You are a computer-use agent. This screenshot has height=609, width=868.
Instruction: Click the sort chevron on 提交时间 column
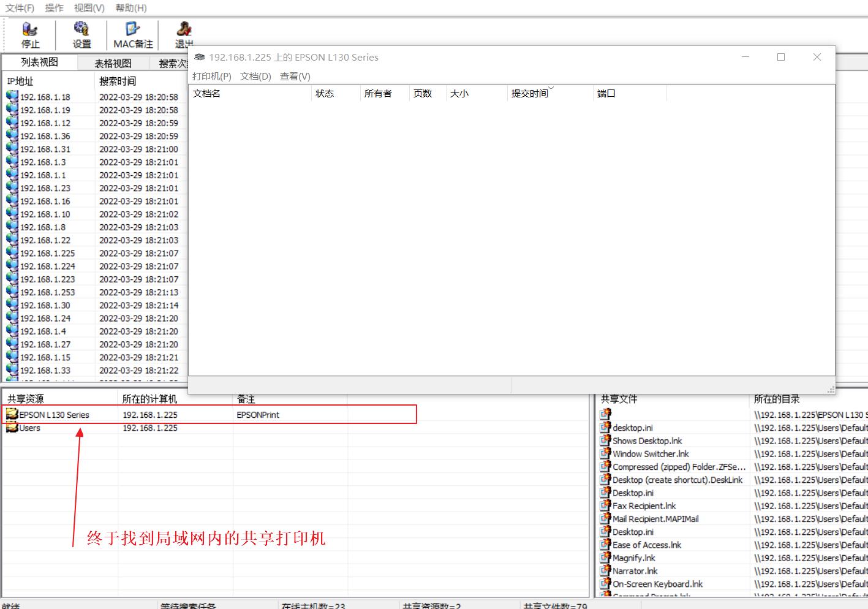click(553, 89)
